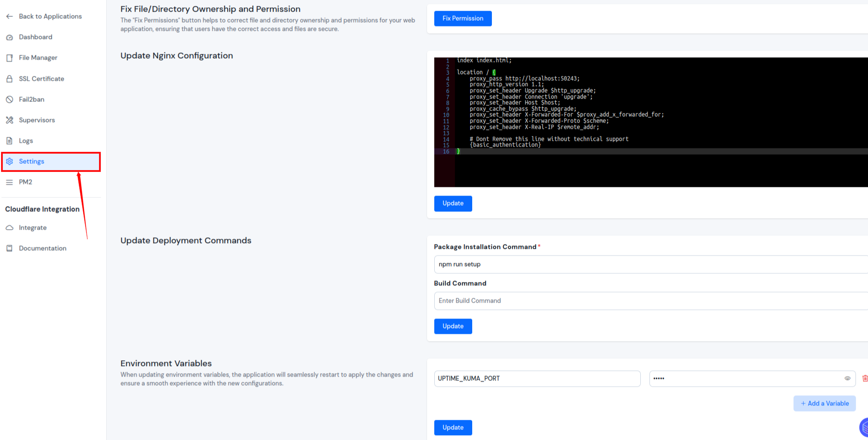Open the Documentation page
The height and width of the screenshot is (440, 868).
pyautogui.click(x=42, y=248)
